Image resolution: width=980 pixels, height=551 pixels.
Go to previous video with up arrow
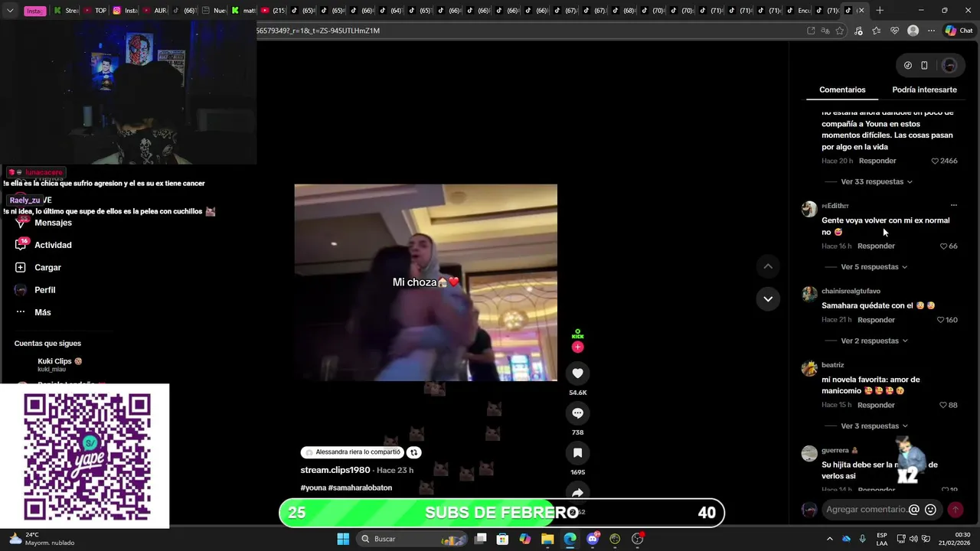[x=768, y=266]
